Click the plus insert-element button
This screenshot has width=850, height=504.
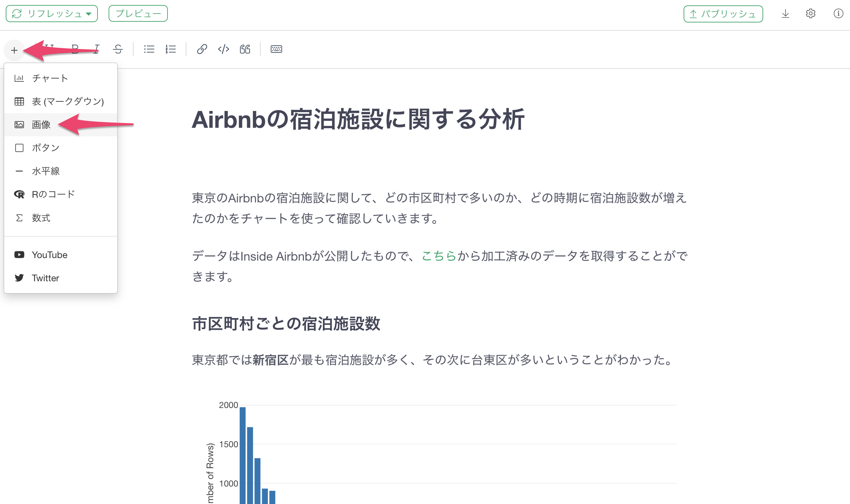[x=14, y=50]
